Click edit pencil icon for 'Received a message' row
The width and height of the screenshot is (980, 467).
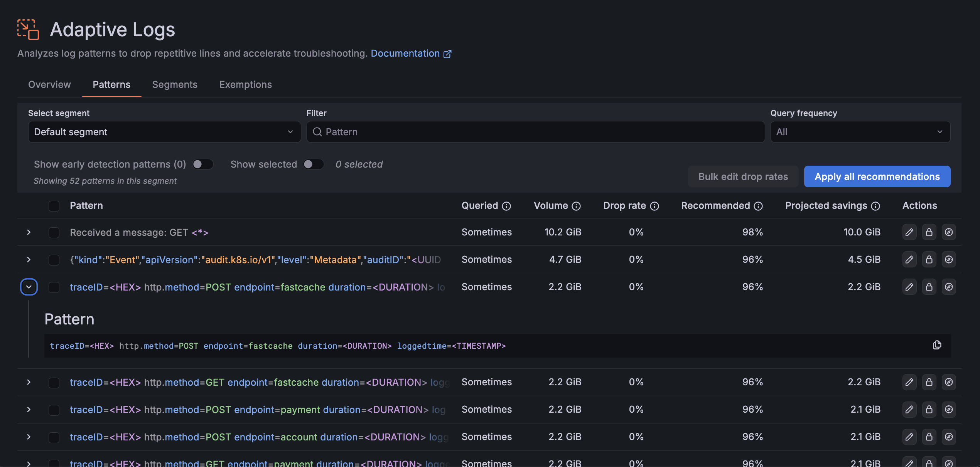(909, 232)
